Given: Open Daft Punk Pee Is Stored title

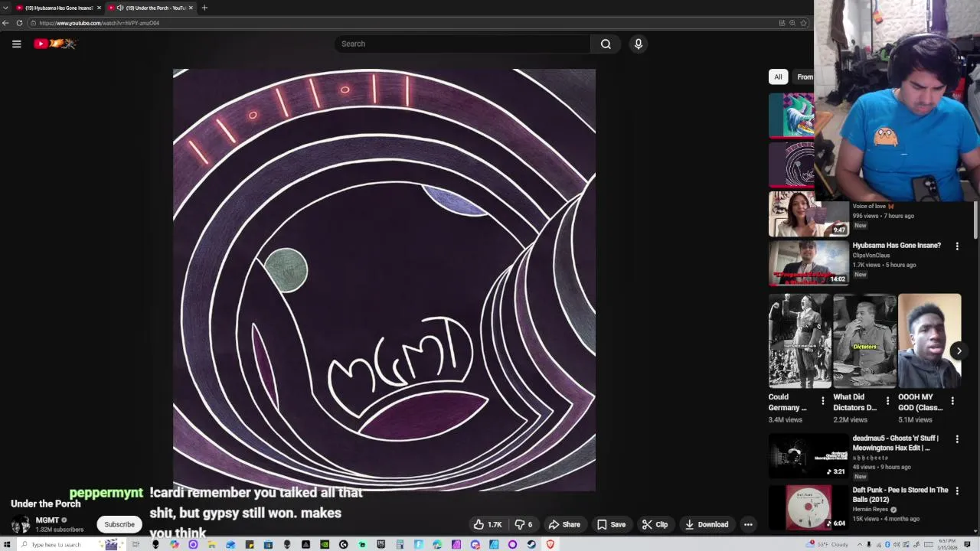Looking at the screenshot, I should 900,494.
